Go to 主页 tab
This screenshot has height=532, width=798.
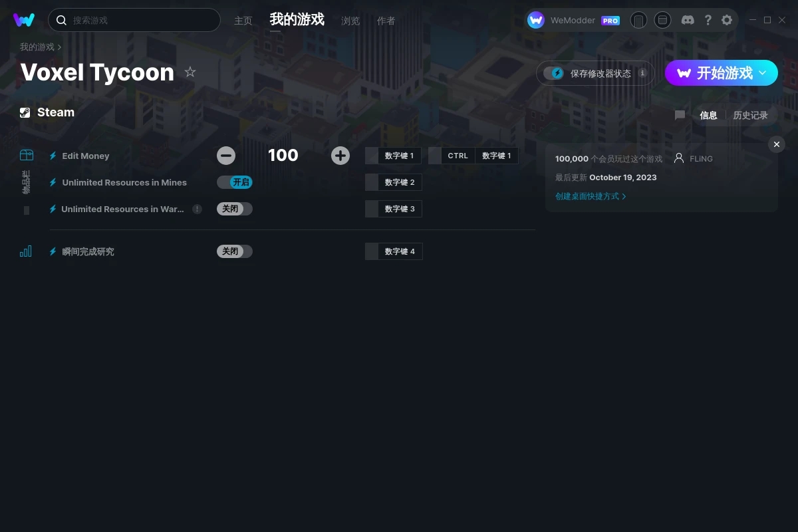243,21
